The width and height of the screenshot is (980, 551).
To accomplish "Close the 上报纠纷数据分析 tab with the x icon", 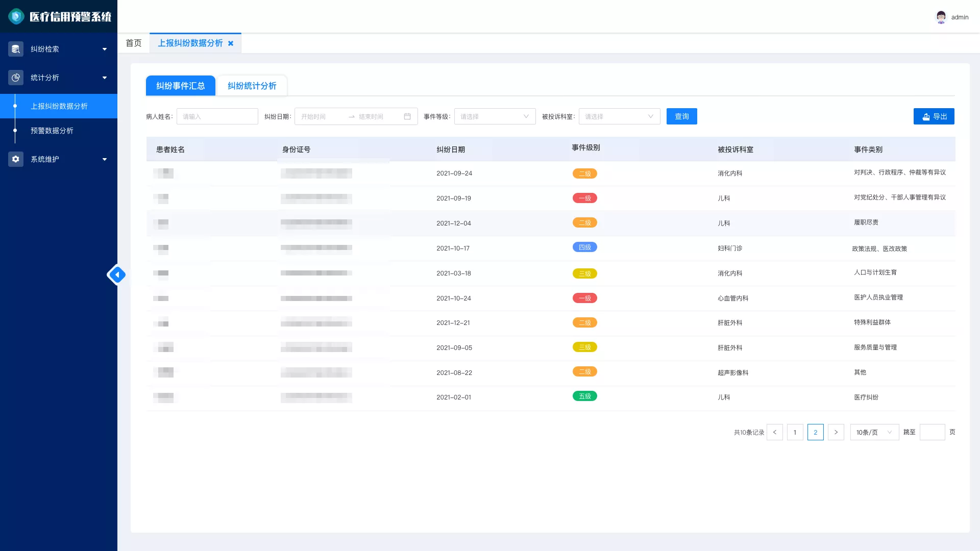I will coord(231,43).
